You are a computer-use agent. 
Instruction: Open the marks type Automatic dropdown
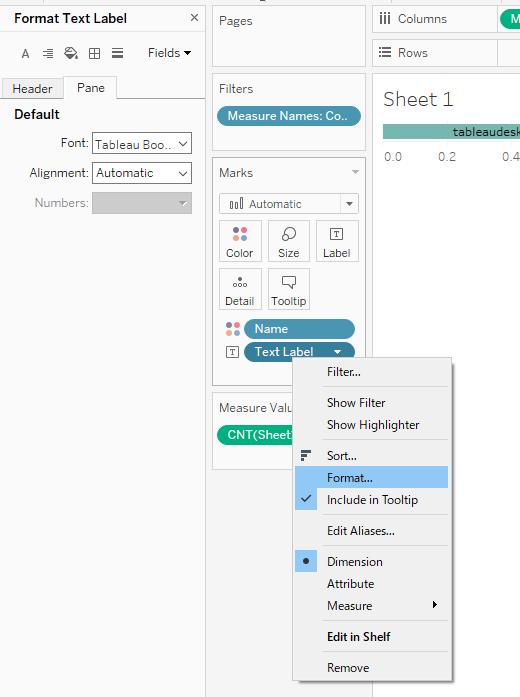pos(289,204)
